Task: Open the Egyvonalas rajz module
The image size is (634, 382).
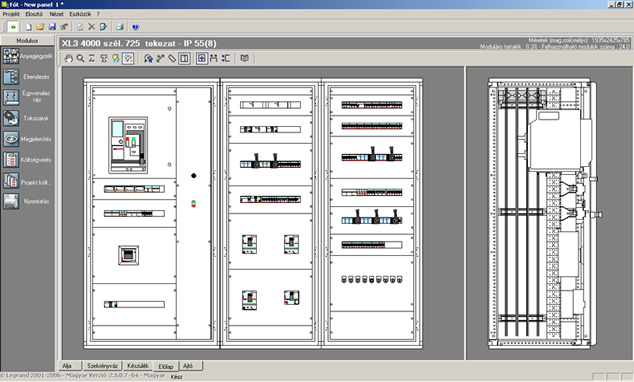Action: pyautogui.click(x=27, y=97)
